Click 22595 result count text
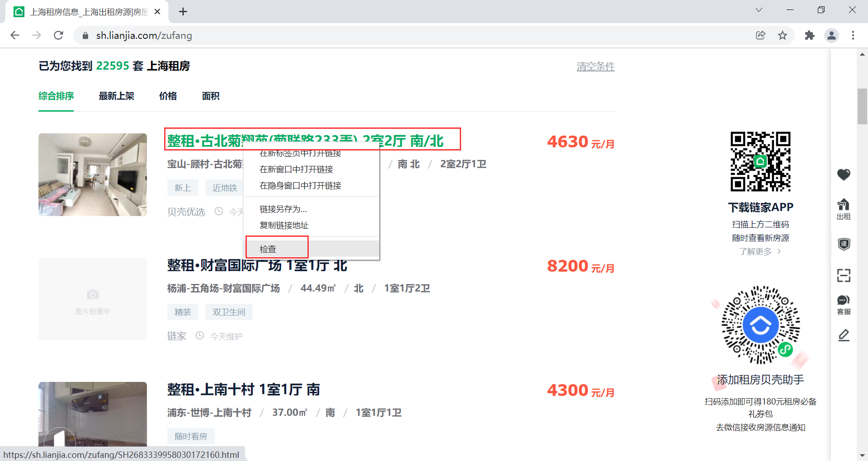The width and height of the screenshot is (868, 461). tap(113, 66)
